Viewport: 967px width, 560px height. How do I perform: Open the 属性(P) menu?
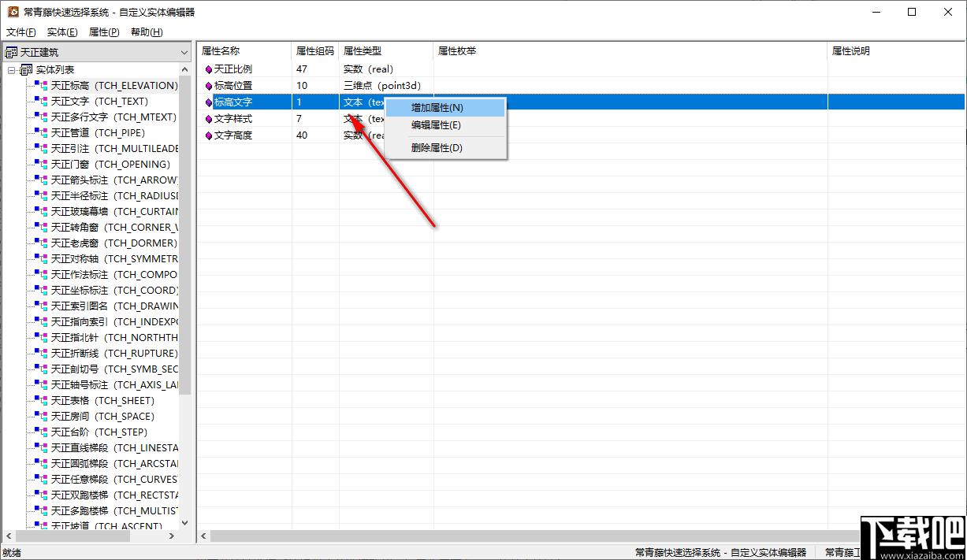click(x=104, y=32)
